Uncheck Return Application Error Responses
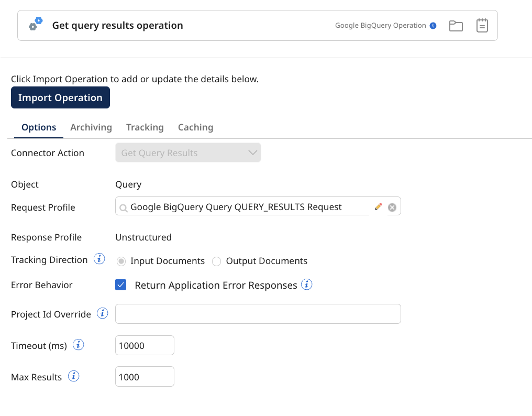Viewport: 532px width, 416px height. click(121, 284)
